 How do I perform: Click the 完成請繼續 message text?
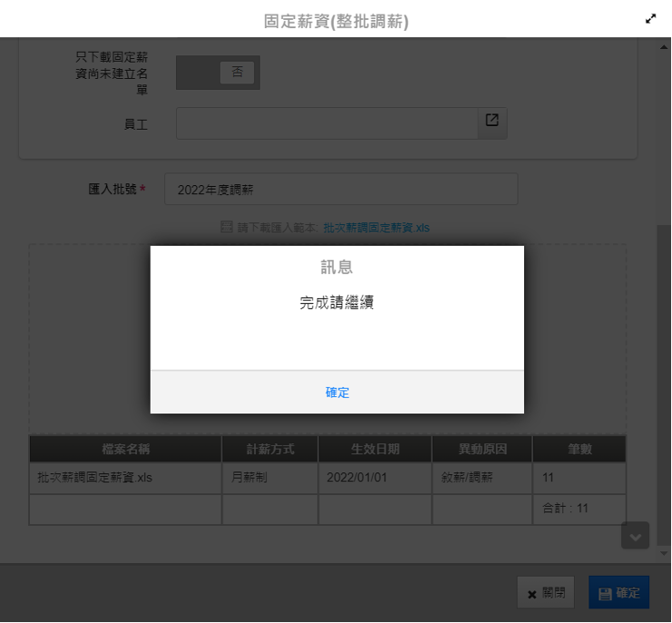pos(336,303)
